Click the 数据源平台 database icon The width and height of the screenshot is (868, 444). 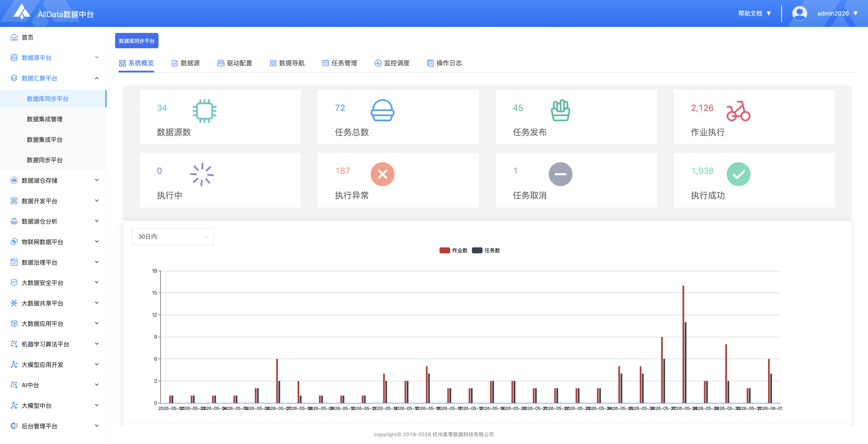pos(14,58)
